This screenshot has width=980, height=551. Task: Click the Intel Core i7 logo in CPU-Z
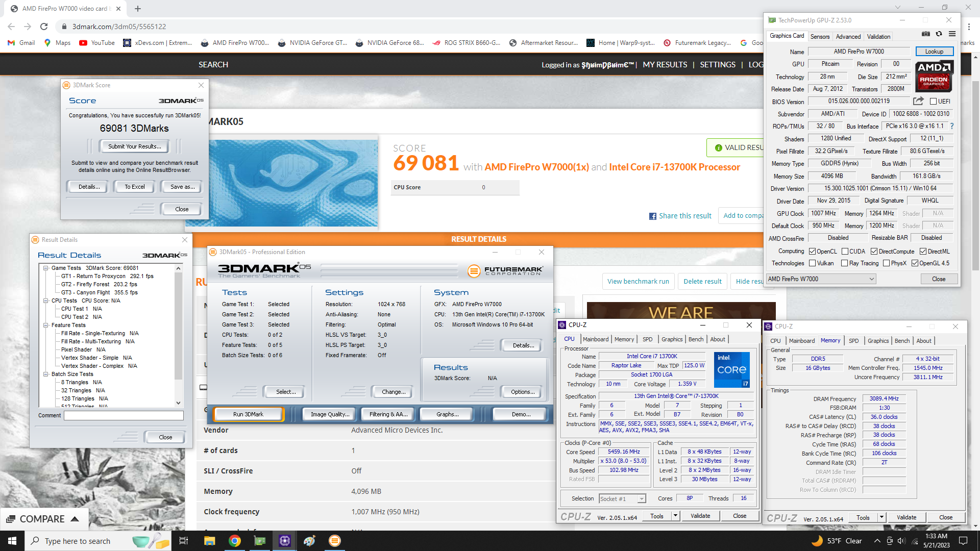[731, 369]
